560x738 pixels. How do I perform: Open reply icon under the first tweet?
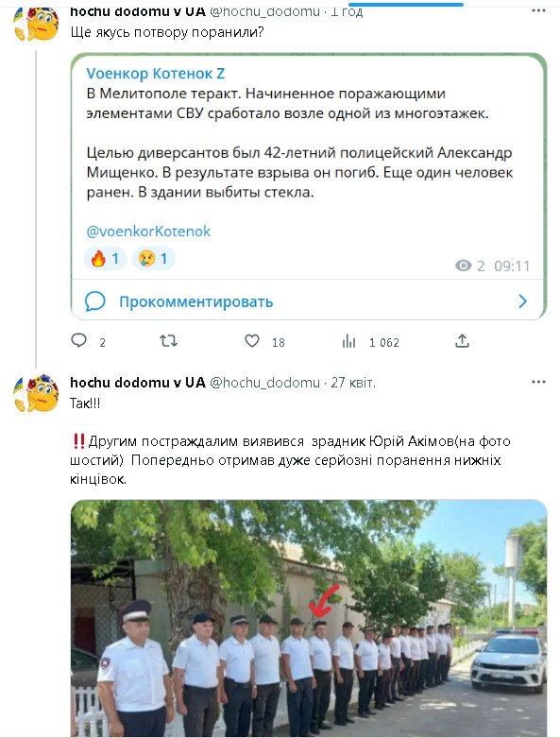[x=78, y=340]
